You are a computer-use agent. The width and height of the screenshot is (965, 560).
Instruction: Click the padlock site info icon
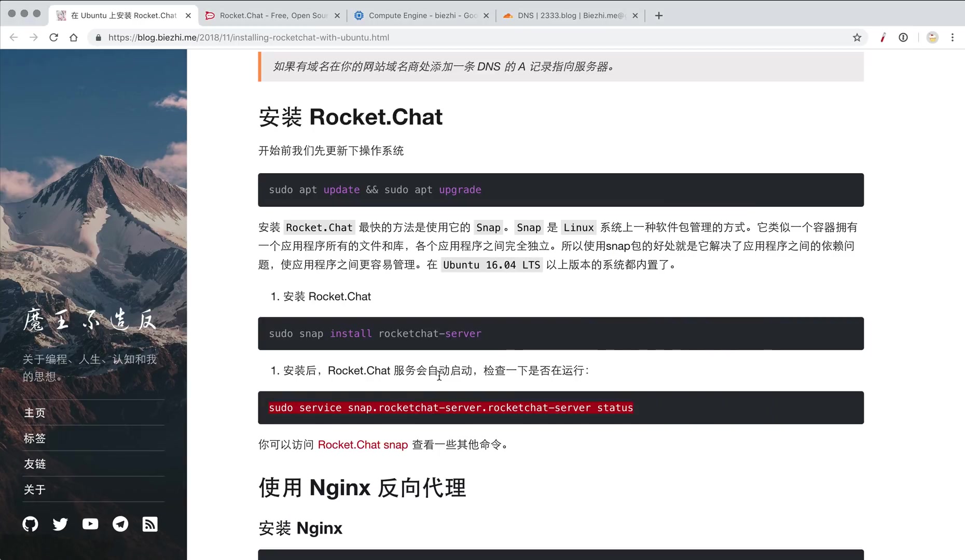click(x=99, y=37)
